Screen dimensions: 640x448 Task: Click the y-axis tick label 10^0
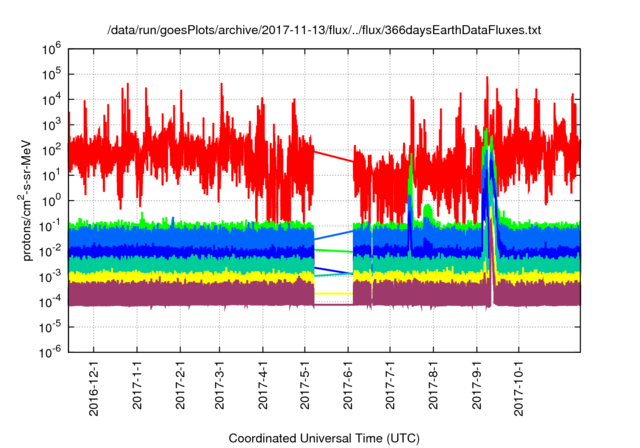point(54,200)
